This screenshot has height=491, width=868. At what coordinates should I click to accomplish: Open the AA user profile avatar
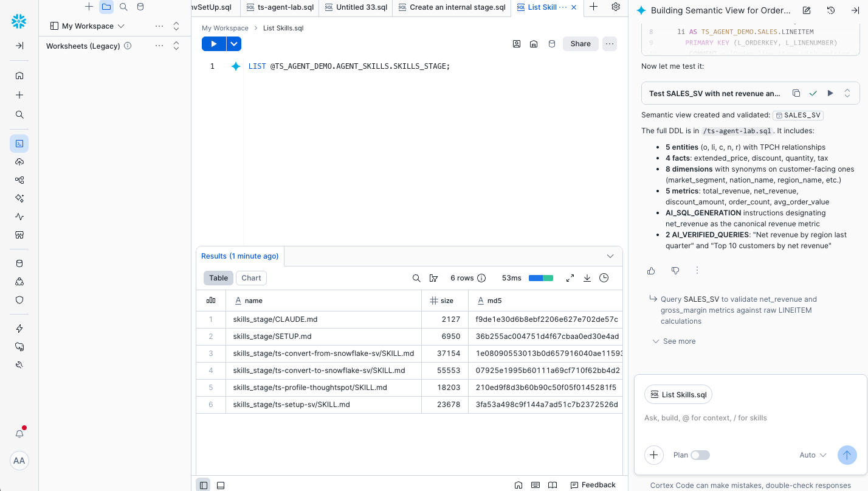click(19, 461)
